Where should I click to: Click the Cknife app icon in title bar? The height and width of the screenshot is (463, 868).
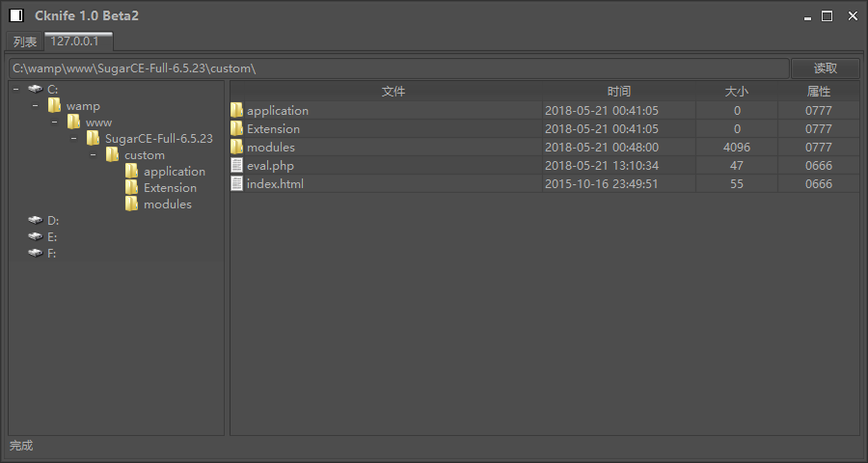(x=16, y=15)
